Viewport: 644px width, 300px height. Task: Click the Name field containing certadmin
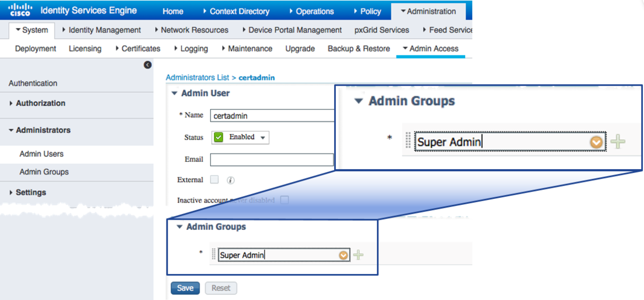point(272,115)
